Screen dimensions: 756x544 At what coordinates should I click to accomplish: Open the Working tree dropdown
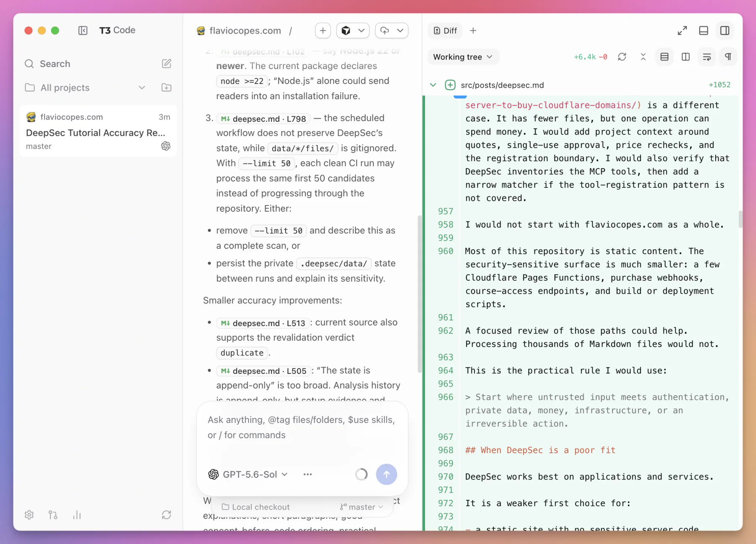coord(463,57)
